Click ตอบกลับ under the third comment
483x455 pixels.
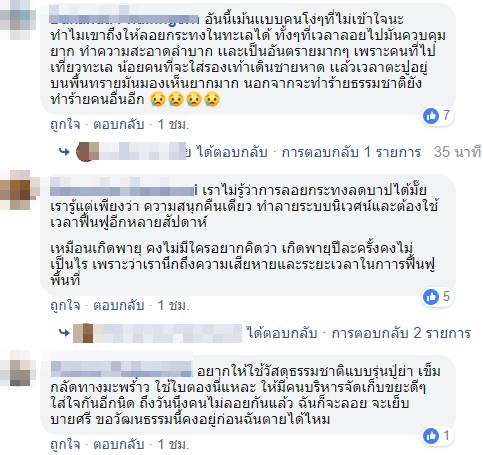tap(119, 445)
